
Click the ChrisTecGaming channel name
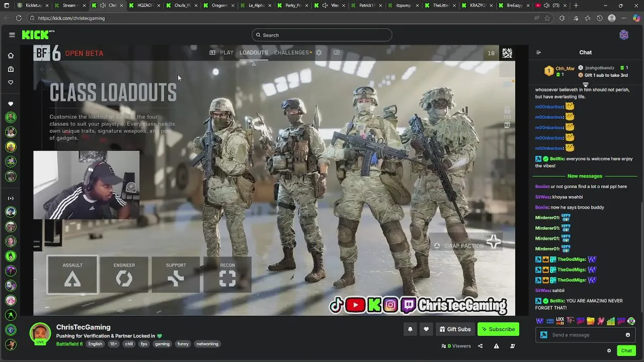[x=83, y=327]
